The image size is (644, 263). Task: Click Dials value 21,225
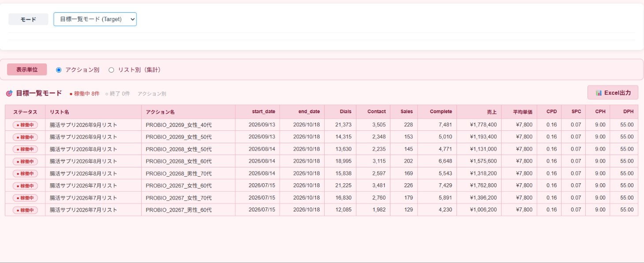[343, 185]
